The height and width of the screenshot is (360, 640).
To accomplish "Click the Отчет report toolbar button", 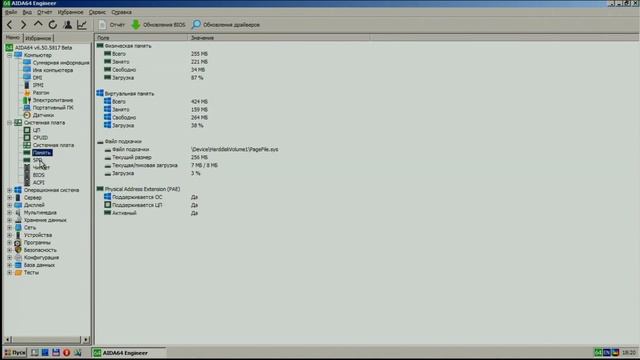I will click(x=112, y=24).
